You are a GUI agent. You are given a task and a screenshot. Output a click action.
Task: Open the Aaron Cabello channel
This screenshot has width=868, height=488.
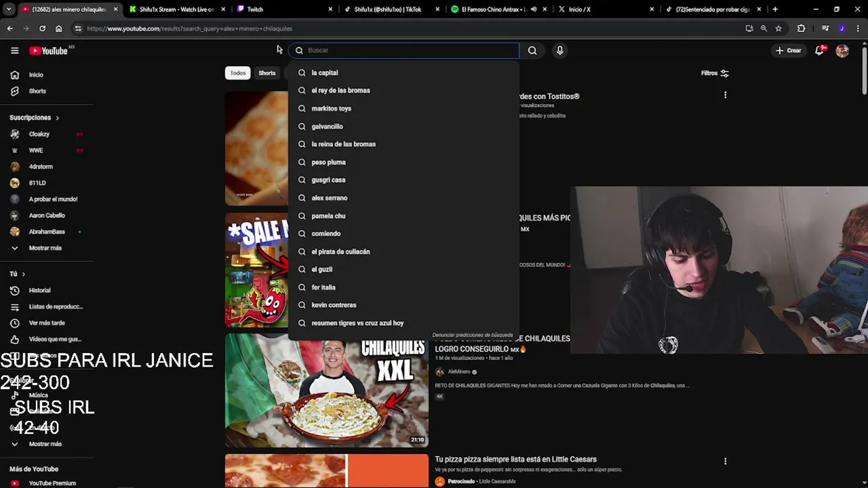pos(47,216)
